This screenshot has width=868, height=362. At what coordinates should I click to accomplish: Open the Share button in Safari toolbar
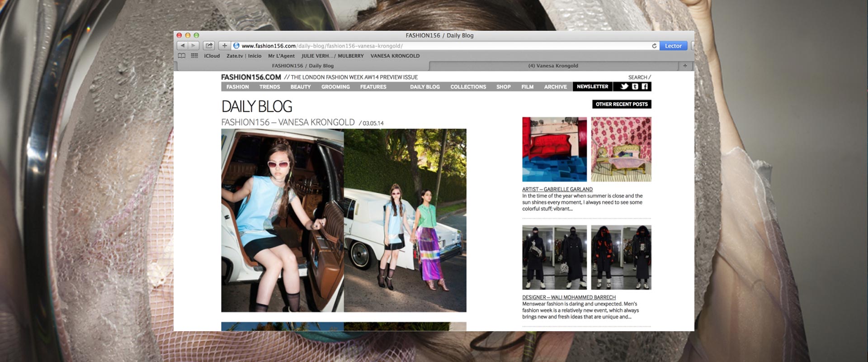click(x=209, y=46)
